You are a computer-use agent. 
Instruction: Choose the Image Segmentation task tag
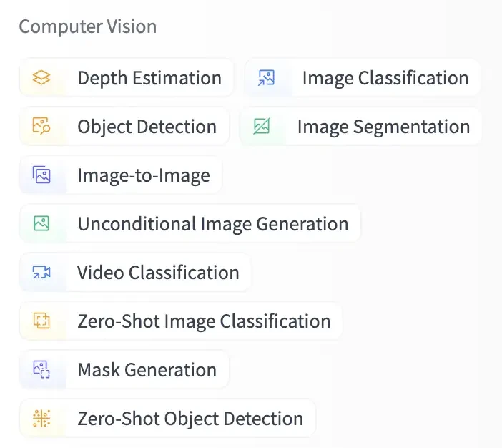(360, 126)
